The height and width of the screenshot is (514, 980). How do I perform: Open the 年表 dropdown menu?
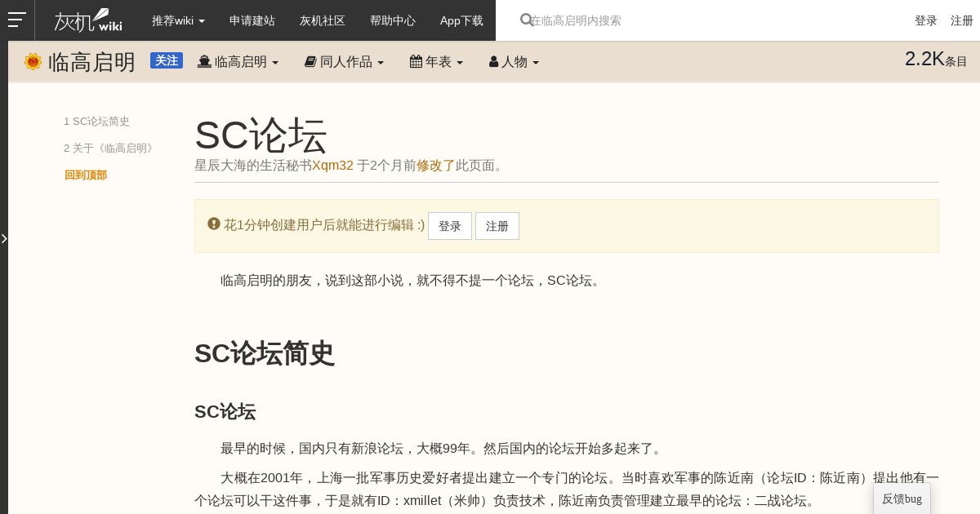pos(436,62)
